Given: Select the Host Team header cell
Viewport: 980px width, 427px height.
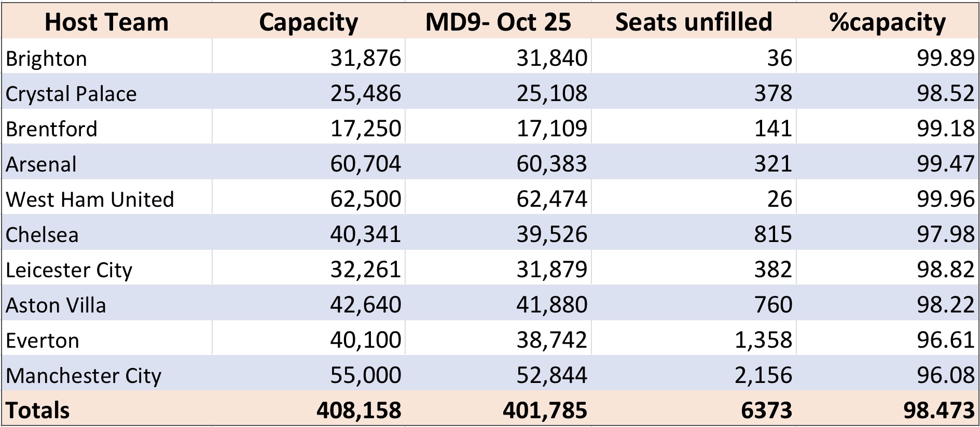Looking at the screenshot, I should point(106,22).
